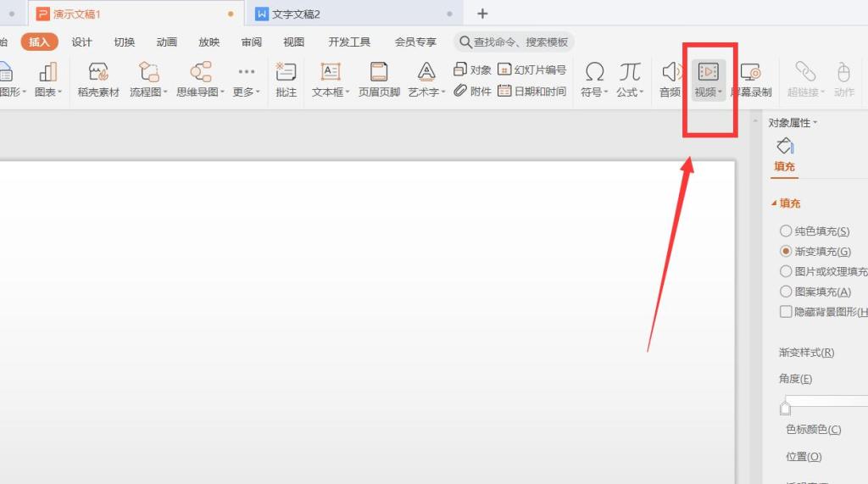The width and height of the screenshot is (868, 484).
Task: Expand the 艺术字 dropdown arrow
Action: [442, 92]
